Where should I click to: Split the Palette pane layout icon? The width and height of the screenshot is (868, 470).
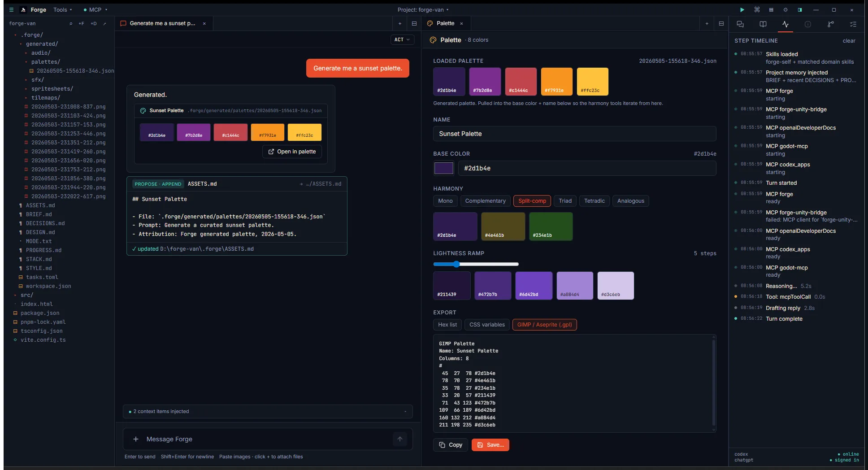tap(721, 23)
